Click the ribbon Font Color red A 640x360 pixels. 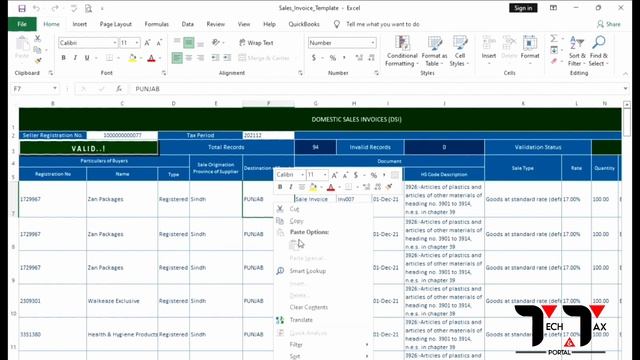point(151,58)
